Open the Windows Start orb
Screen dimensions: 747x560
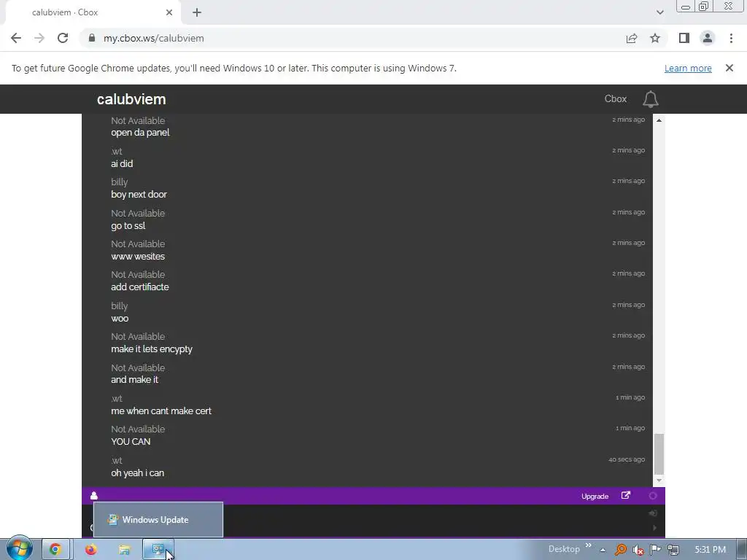[20, 548]
